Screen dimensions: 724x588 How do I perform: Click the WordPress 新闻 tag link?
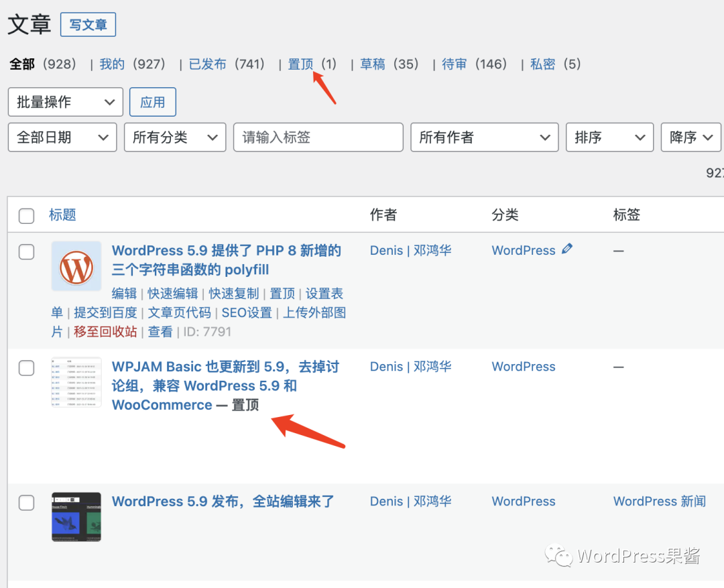(x=660, y=501)
